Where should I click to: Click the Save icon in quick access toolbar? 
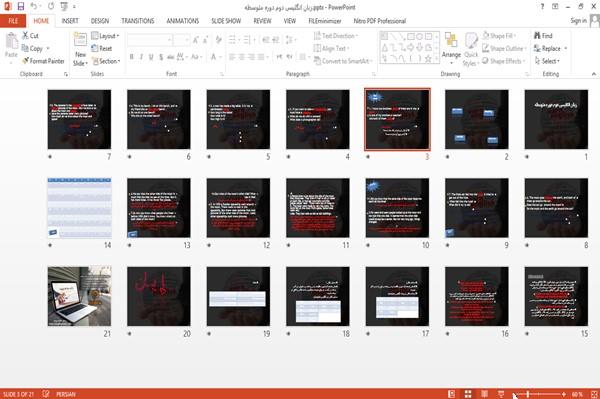pyautogui.click(x=21, y=6)
